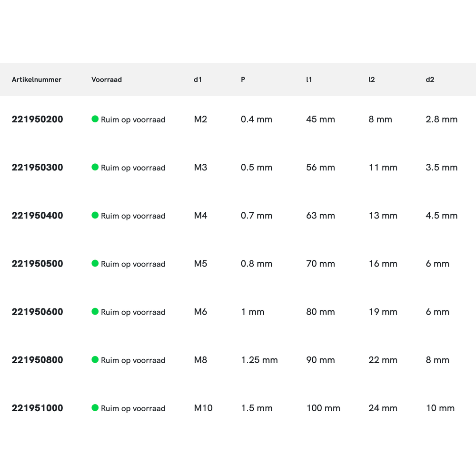
Task: Click the Voorraad column header
Action: (107, 79)
